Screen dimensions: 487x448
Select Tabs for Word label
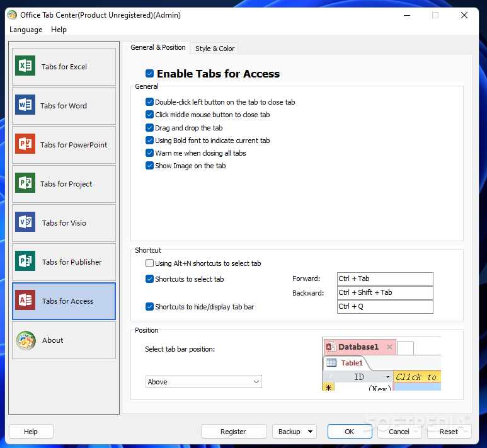pyautogui.click(x=64, y=106)
